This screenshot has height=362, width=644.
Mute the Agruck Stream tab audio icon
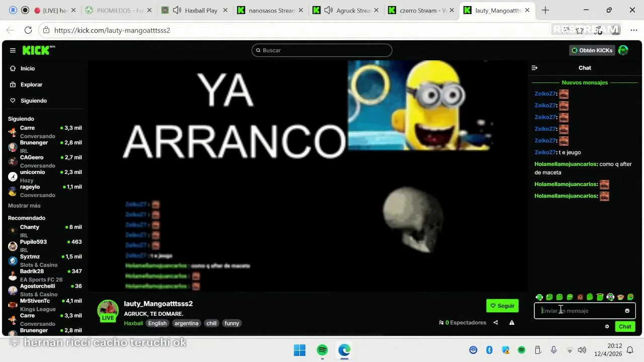point(329,10)
